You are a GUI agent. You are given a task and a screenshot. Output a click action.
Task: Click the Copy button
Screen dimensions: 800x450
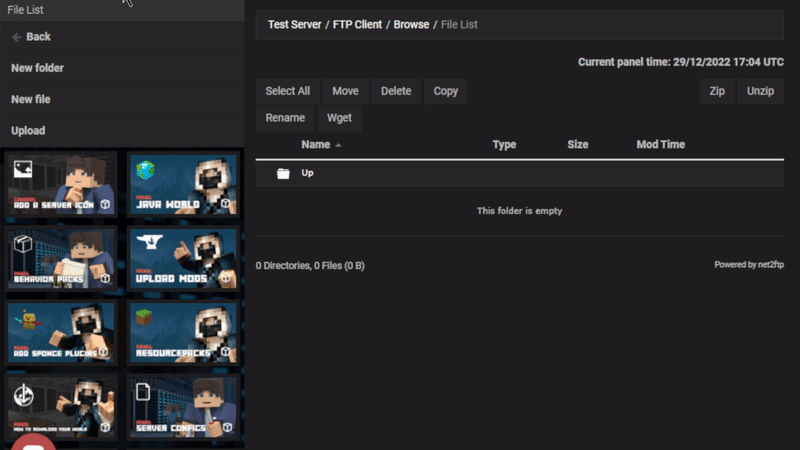(x=445, y=91)
